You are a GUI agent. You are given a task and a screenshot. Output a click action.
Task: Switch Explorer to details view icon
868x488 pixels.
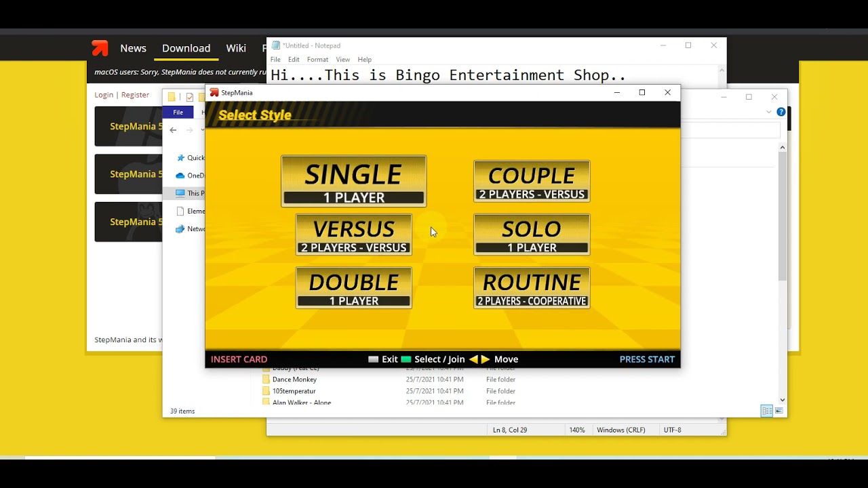(767, 411)
